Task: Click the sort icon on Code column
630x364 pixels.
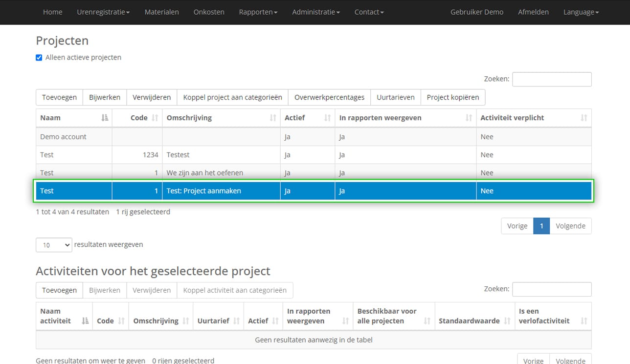Action: point(155,118)
